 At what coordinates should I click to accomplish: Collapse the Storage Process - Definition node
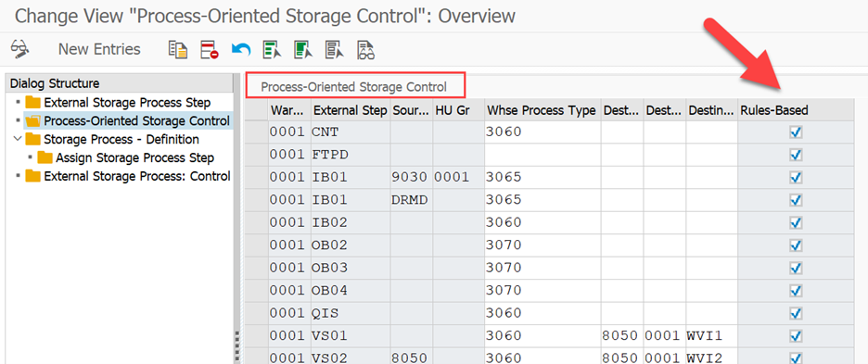click(18, 139)
